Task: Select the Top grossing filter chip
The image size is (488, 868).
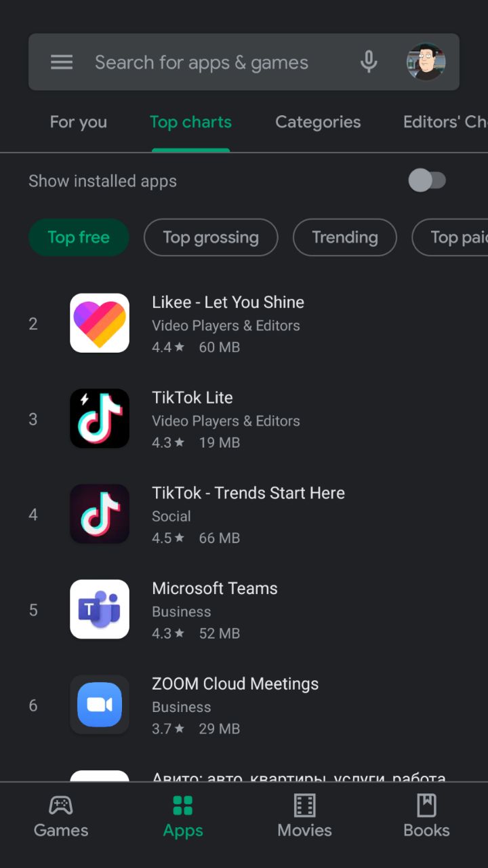Action: [211, 237]
